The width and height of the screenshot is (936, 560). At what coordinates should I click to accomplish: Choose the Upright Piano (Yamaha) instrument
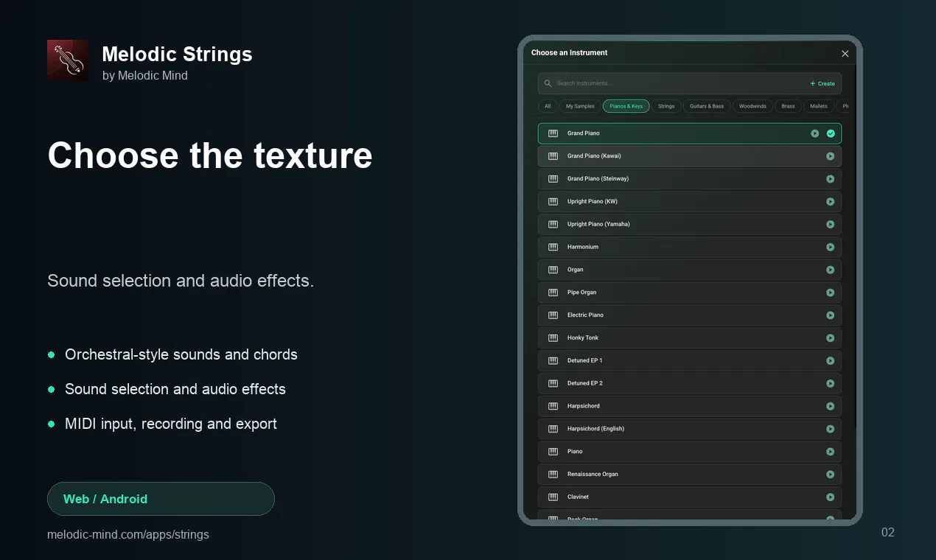click(690, 224)
